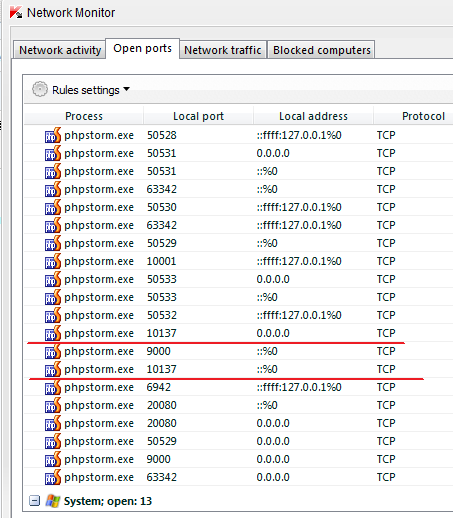Click the TCP protocol cell of port 50530

point(386,207)
